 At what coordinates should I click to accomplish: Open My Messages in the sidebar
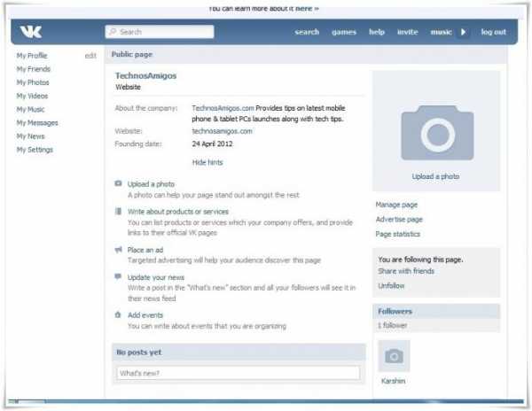(37, 123)
